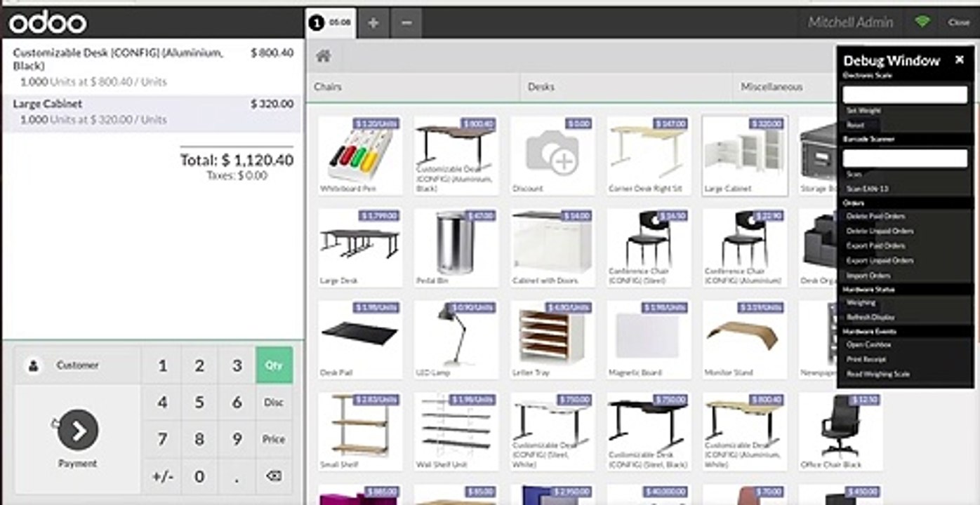Remove current order with minus button
This screenshot has height=505, width=980.
tap(406, 22)
